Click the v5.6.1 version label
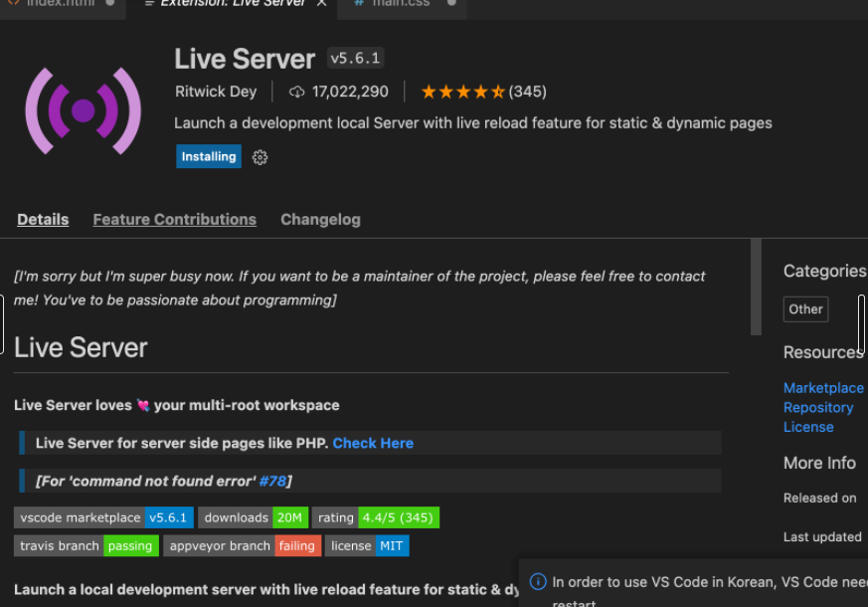Image resolution: width=868 pixels, height=607 pixels. tap(355, 58)
